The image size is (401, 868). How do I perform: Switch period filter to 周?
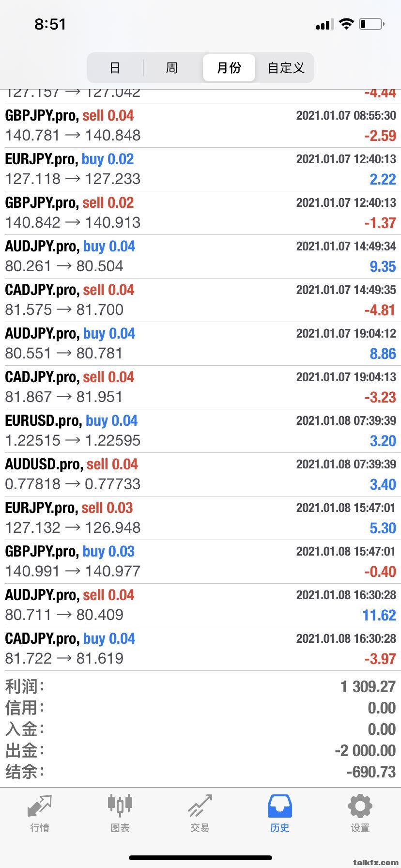172,67
